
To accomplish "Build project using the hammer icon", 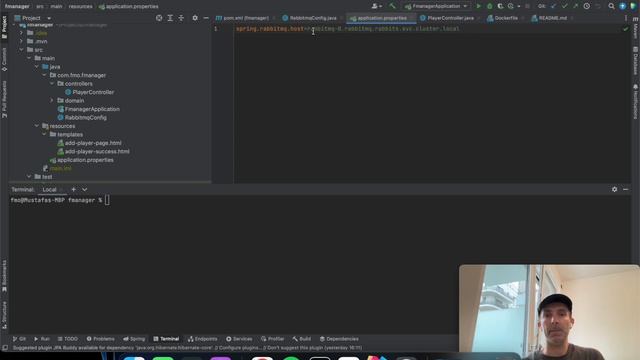I will pyautogui.click(x=393, y=6).
